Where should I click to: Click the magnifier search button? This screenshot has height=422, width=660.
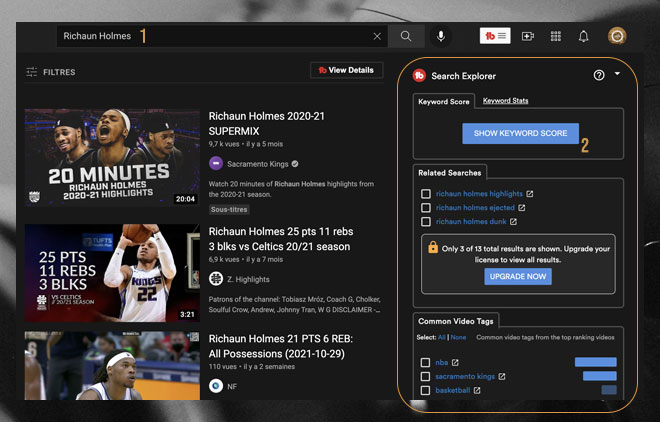[x=406, y=36]
